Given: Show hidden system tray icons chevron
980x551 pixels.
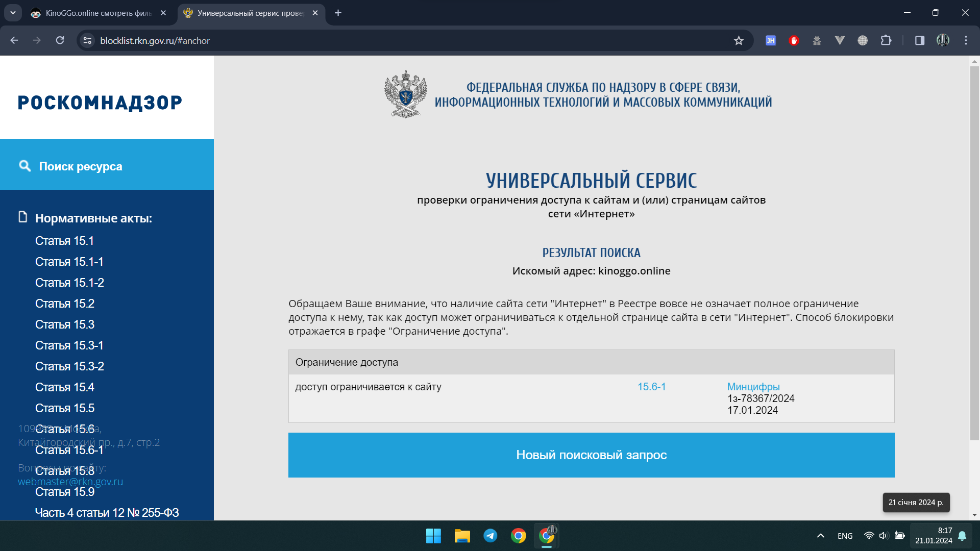Looking at the screenshot, I should pyautogui.click(x=820, y=536).
